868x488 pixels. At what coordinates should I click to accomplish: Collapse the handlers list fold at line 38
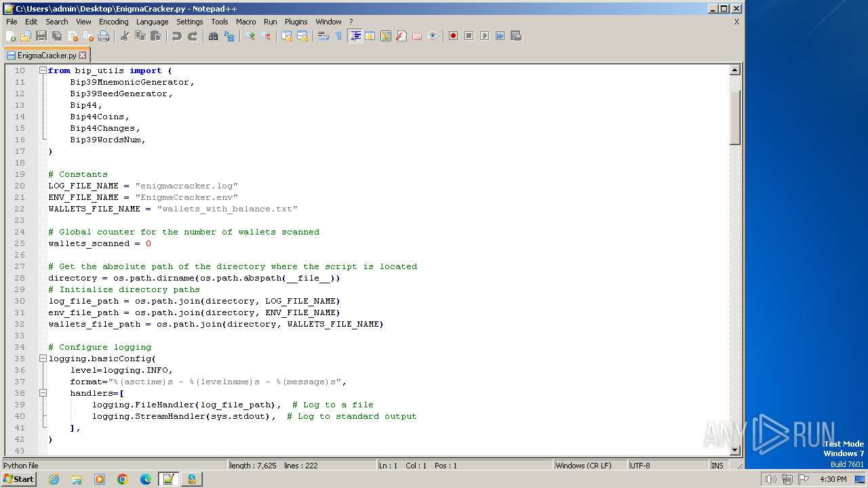(x=43, y=393)
